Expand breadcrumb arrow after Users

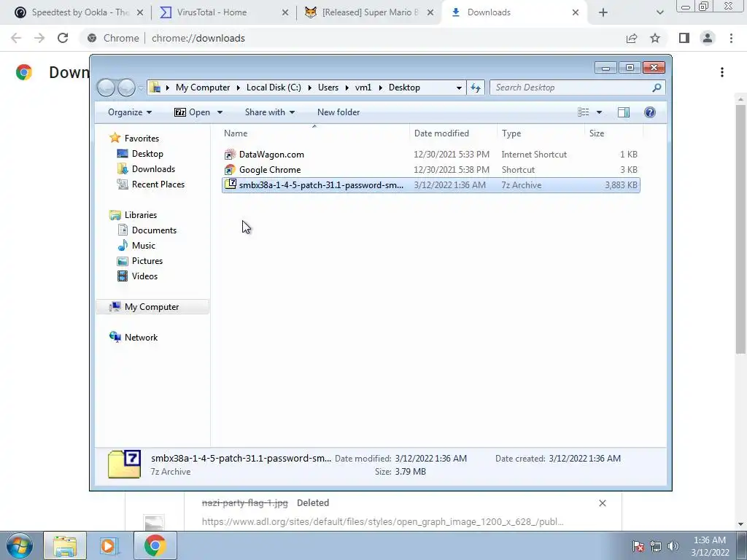click(347, 87)
